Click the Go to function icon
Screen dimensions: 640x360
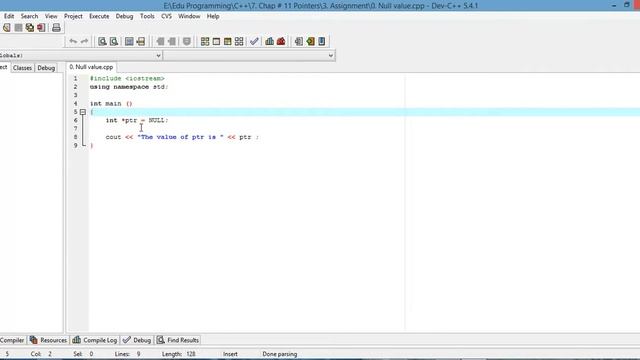tap(129, 41)
